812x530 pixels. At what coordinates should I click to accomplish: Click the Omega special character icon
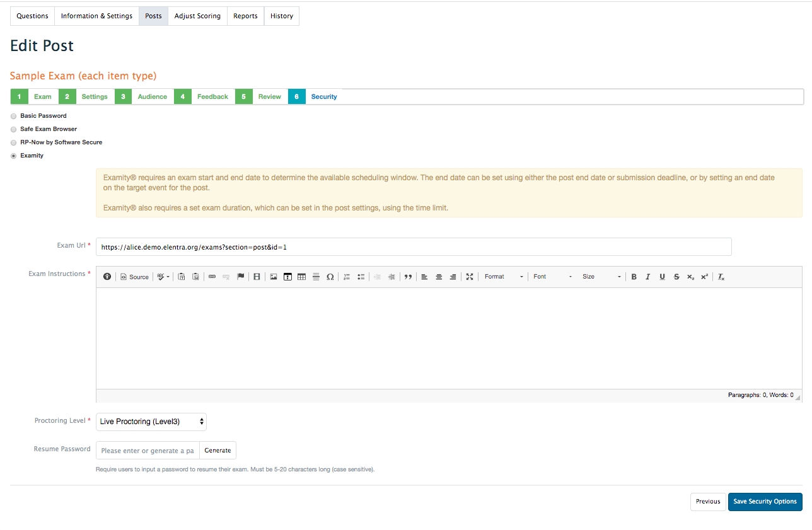[330, 277]
